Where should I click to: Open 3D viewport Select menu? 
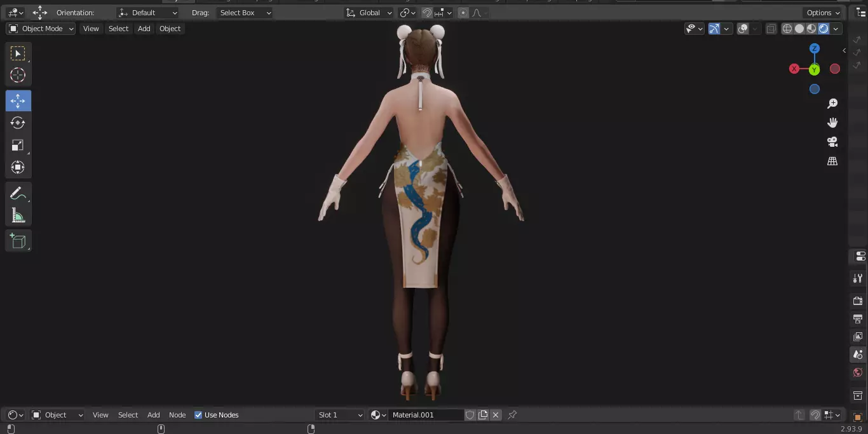[x=118, y=29]
